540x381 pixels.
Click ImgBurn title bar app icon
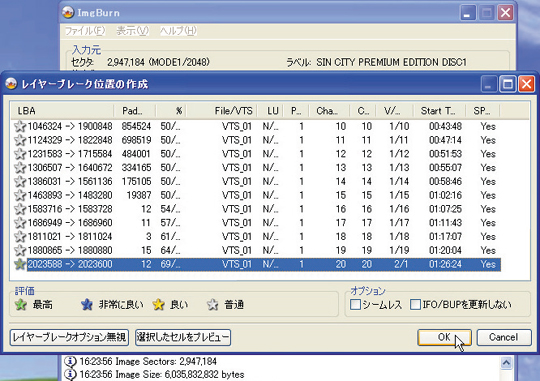click(68, 12)
